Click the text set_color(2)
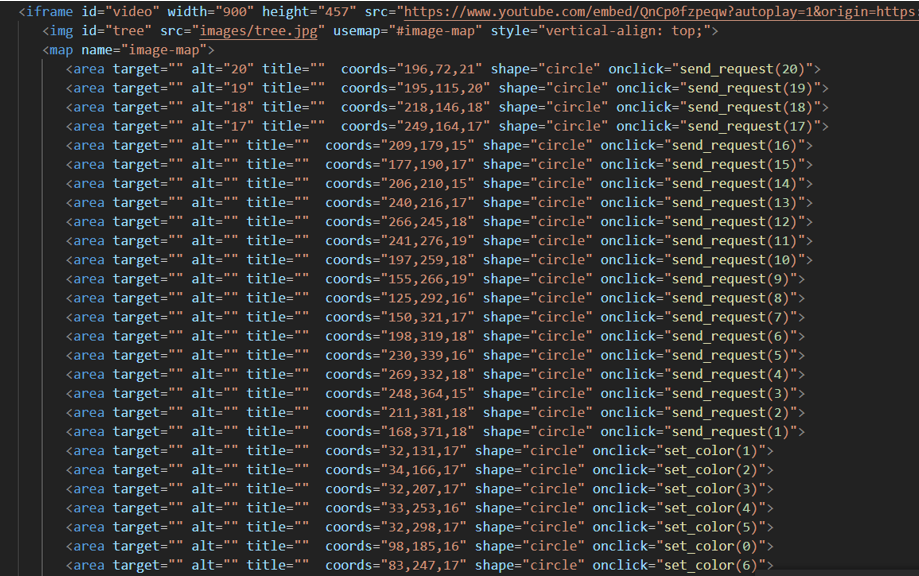The height and width of the screenshot is (576, 919). 712,470
